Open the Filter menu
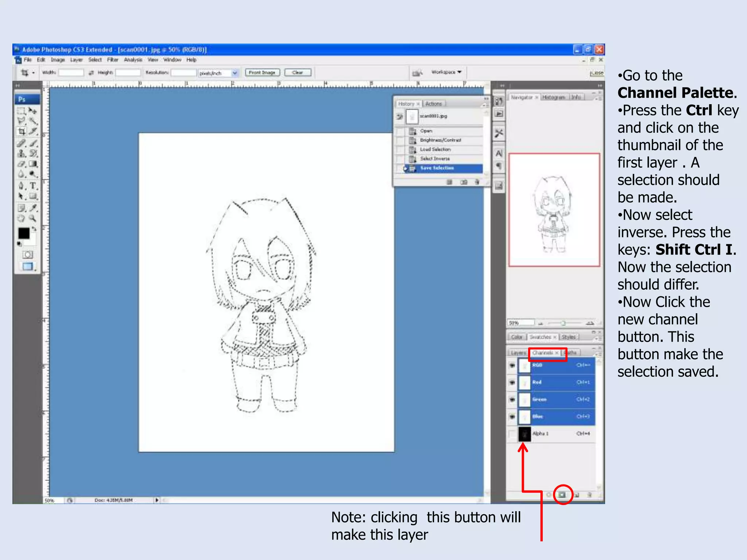The width and height of the screenshot is (747, 560). pyautogui.click(x=112, y=60)
